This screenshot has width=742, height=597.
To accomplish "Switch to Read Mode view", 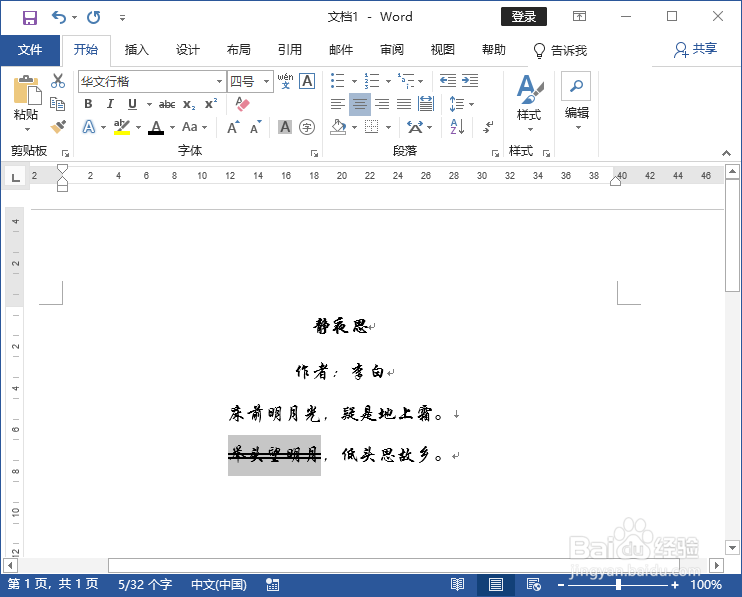I will 457,585.
